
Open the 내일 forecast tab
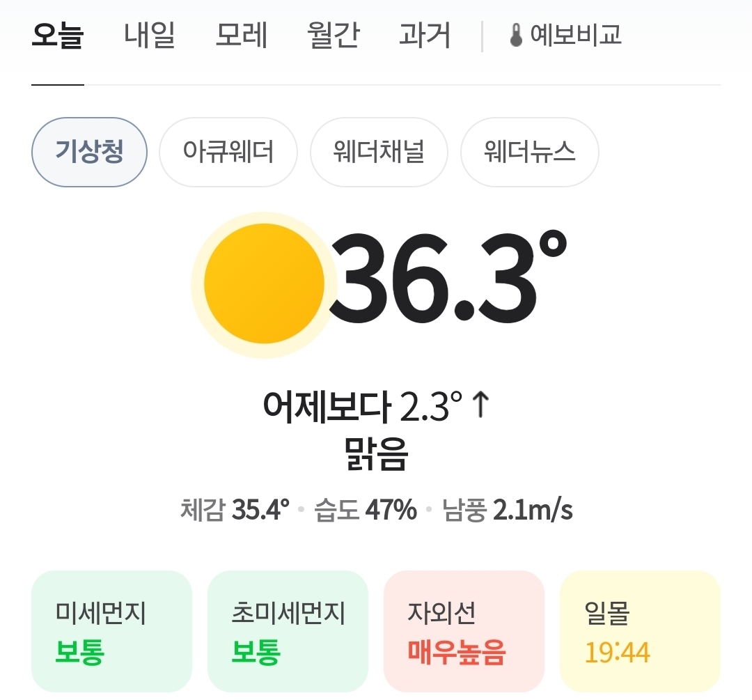pyautogui.click(x=150, y=36)
